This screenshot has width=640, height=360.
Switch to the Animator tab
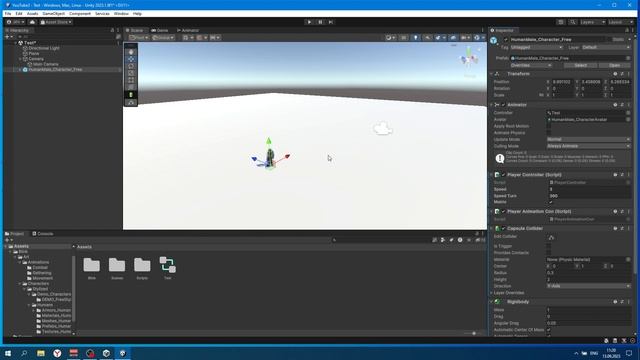click(x=188, y=30)
